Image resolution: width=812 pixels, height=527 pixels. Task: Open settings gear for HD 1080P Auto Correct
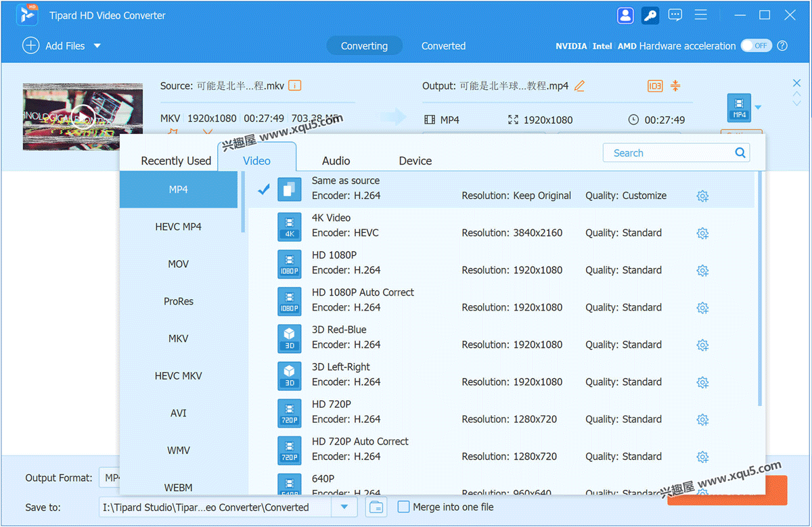pyautogui.click(x=702, y=308)
